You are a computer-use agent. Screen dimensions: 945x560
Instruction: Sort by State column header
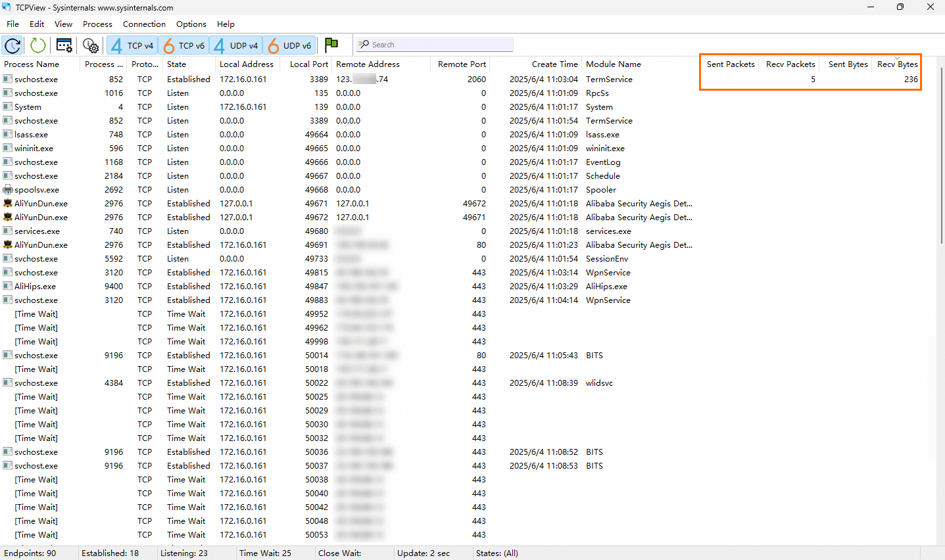pos(189,64)
